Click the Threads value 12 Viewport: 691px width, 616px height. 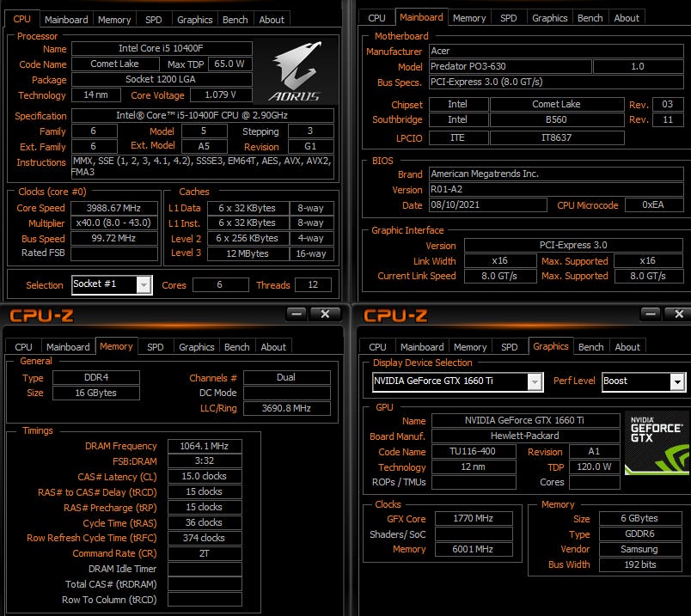[313, 284]
